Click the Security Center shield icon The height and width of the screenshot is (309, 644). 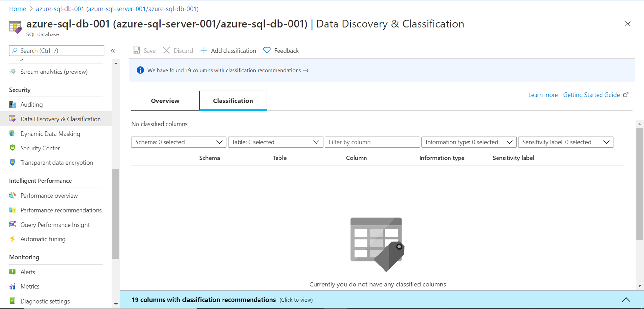[x=13, y=148]
